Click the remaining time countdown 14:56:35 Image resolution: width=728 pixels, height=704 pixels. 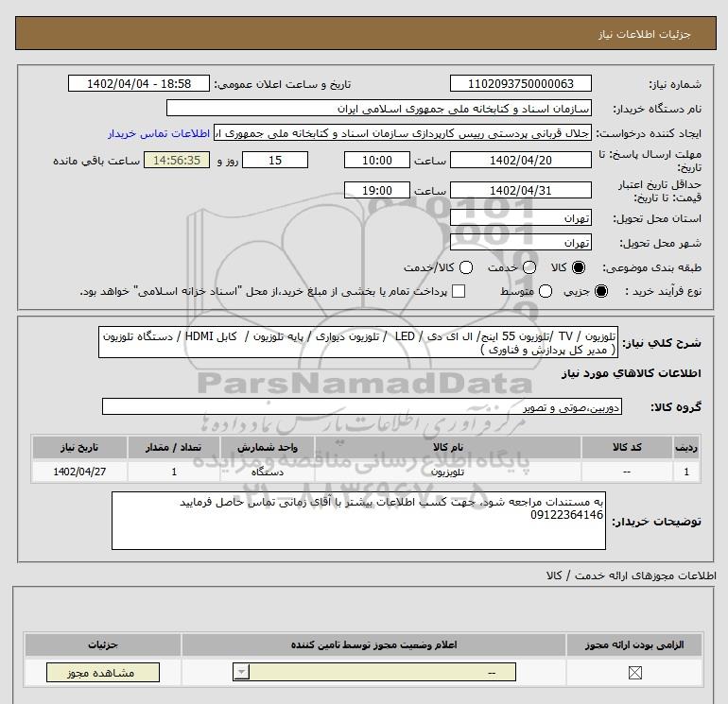(x=177, y=160)
